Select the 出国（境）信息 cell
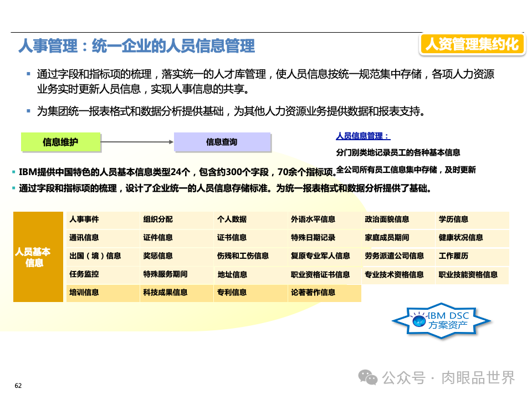532x399 pixels. tap(103, 257)
